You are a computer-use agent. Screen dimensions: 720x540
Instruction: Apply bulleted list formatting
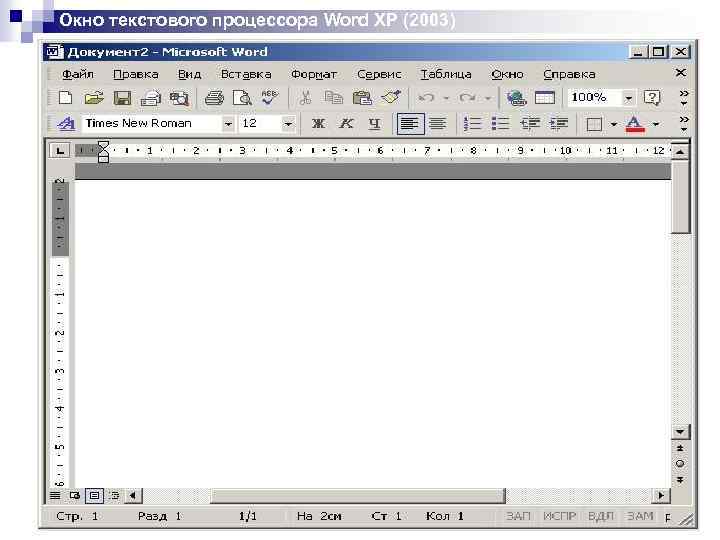click(501, 124)
